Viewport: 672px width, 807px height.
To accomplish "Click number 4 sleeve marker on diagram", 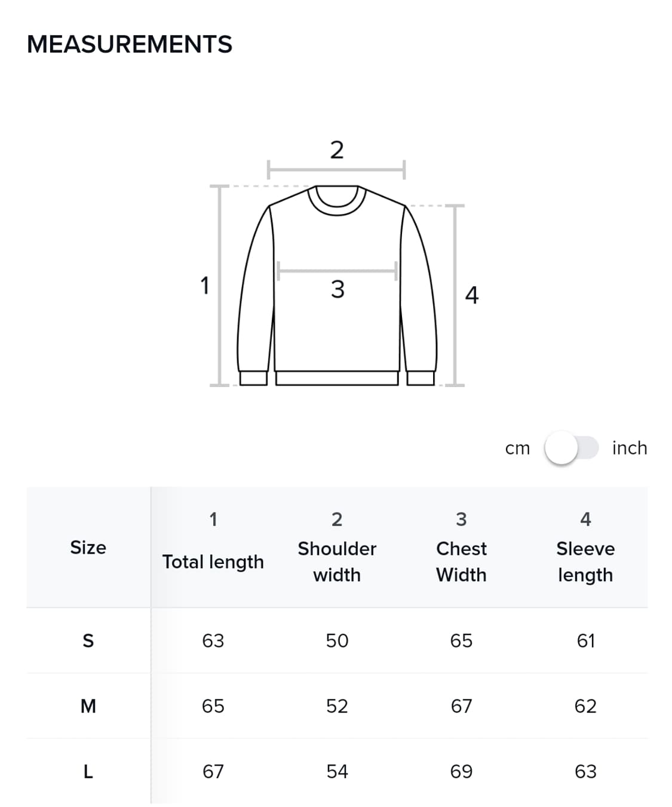I will click(471, 295).
